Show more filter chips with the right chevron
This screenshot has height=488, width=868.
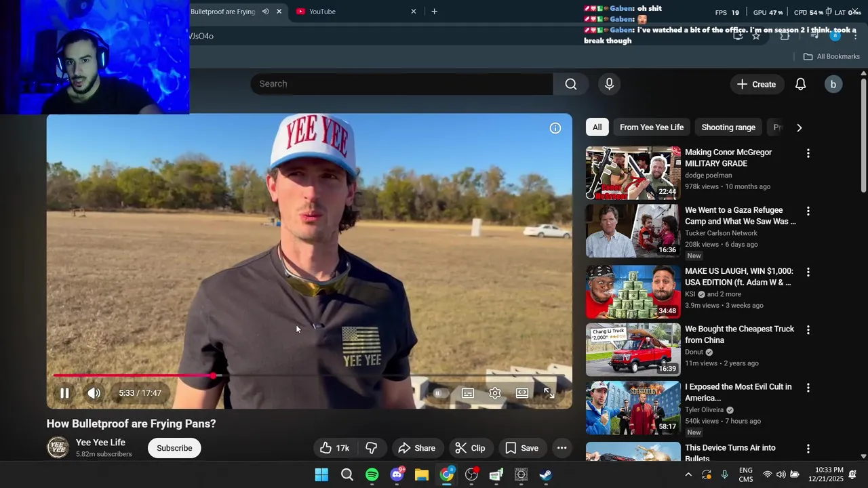[x=799, y=127]
